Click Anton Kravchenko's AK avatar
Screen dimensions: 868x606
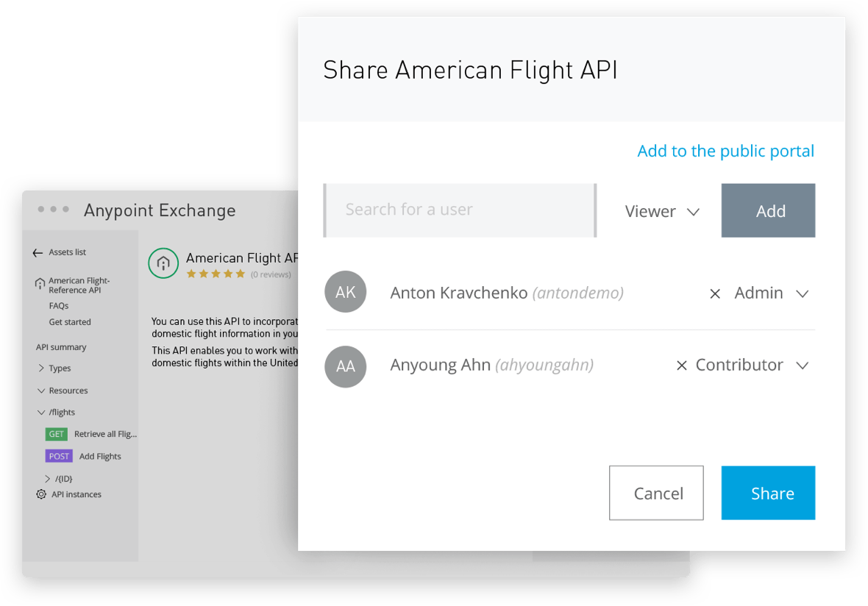point(345,291)
